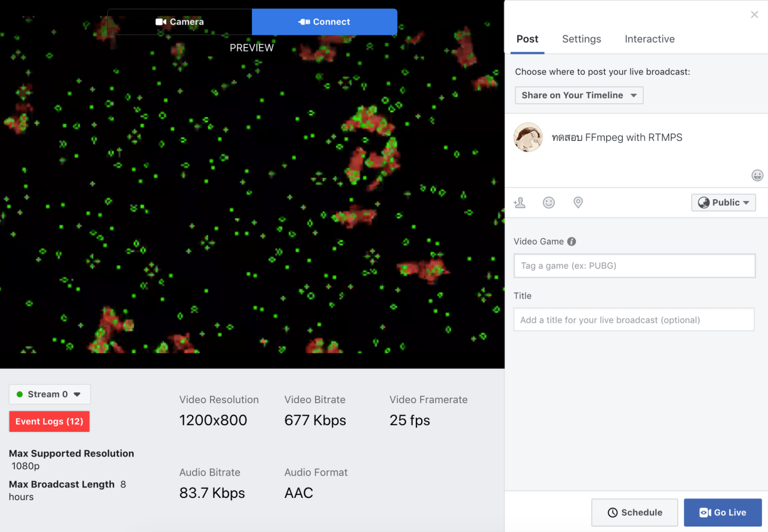768x532 pixels.
Task: Click the check-in location pin icon
Action: tap(578, 203)
